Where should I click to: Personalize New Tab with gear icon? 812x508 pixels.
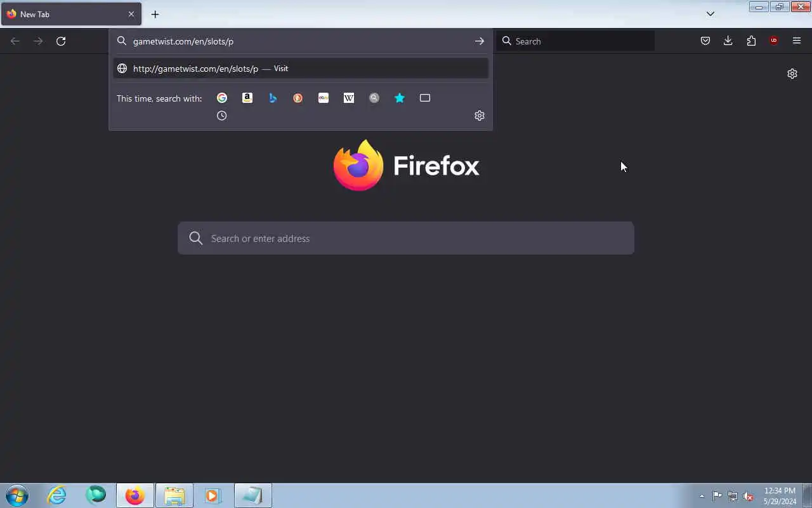pos(792,74)
